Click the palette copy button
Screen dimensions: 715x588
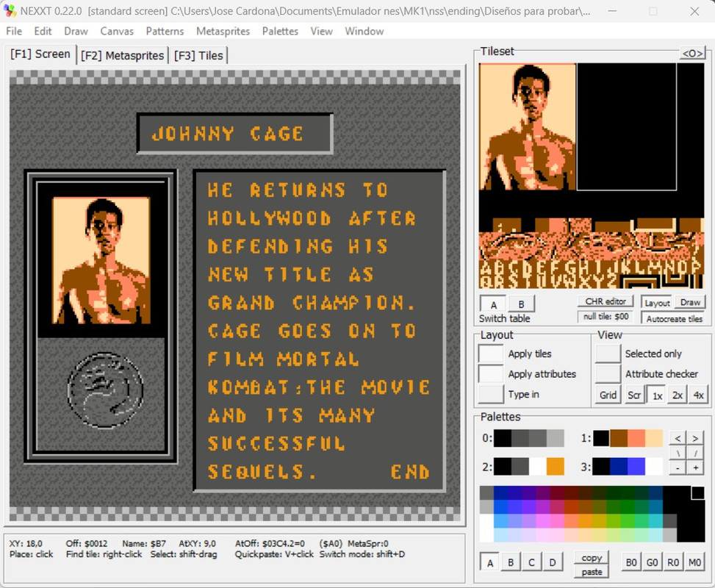pyautogui.click(x=592, y=557)
